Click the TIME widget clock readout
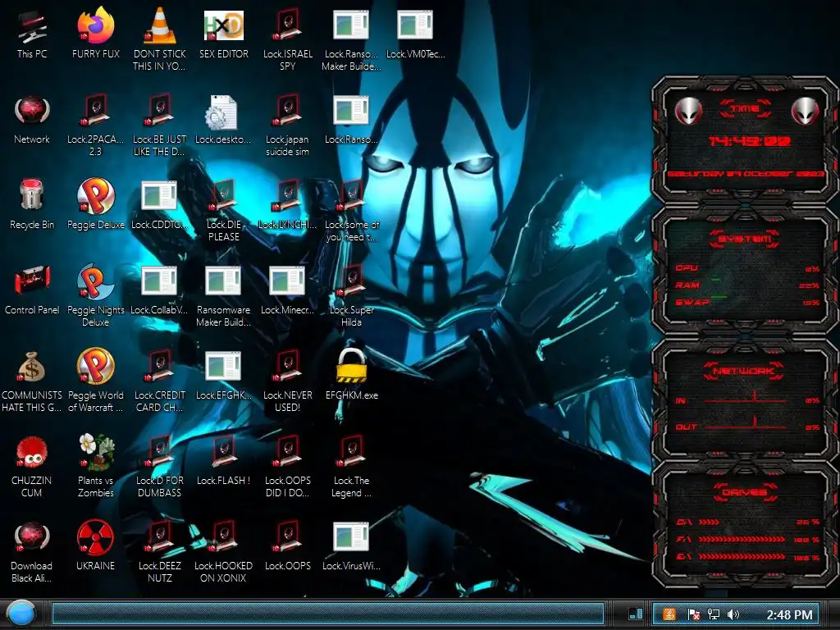The height and width of the screenshot is (630, 840). pos(749,141)
